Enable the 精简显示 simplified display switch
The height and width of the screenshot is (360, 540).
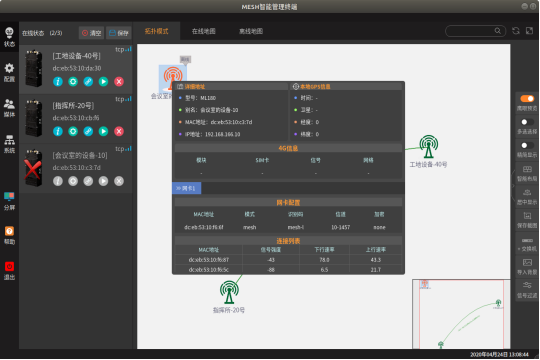[x=527, y=145]
